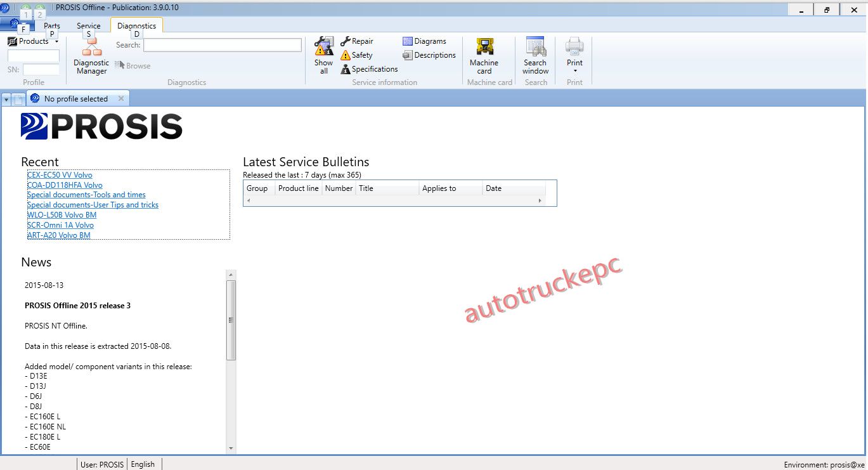Click the new document tab icon
The height and width of the screenshot is (470, 868).
[18, 99]
